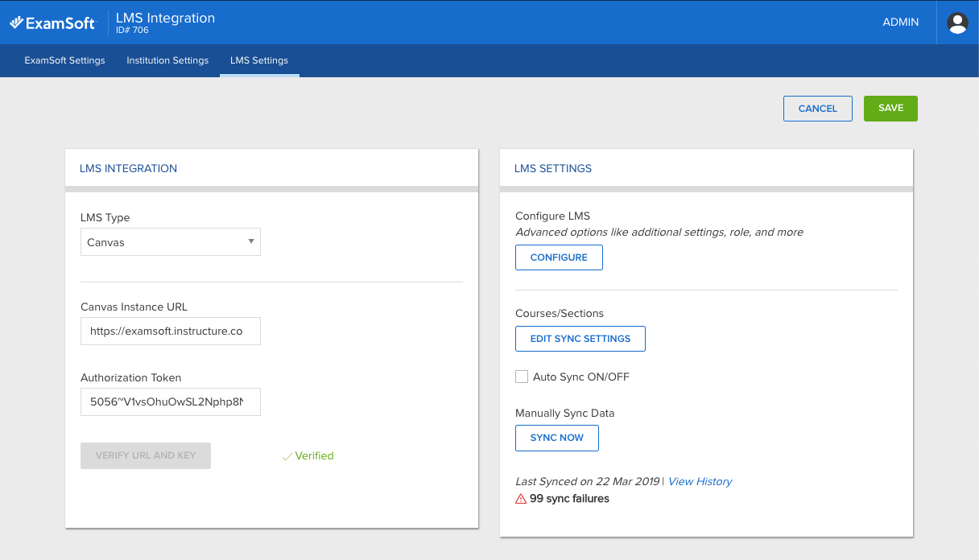The image size is (979, 560).
Task: Click the LMS SETTINGS panel heading
Action: [553, 169]
